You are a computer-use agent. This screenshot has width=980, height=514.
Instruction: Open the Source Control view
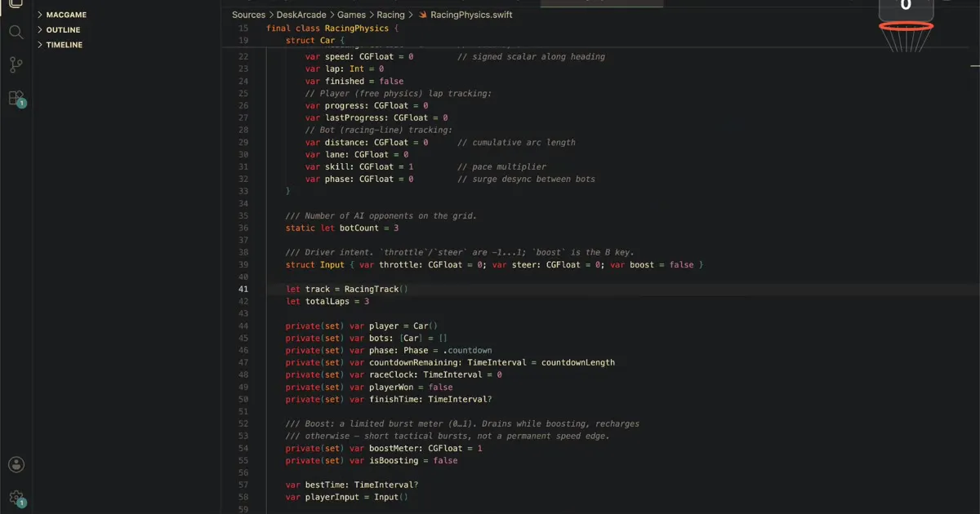(16, 65)
